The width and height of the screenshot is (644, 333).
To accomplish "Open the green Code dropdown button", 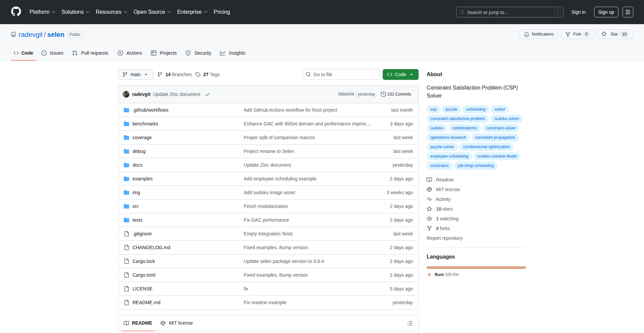I will point(400,74).
